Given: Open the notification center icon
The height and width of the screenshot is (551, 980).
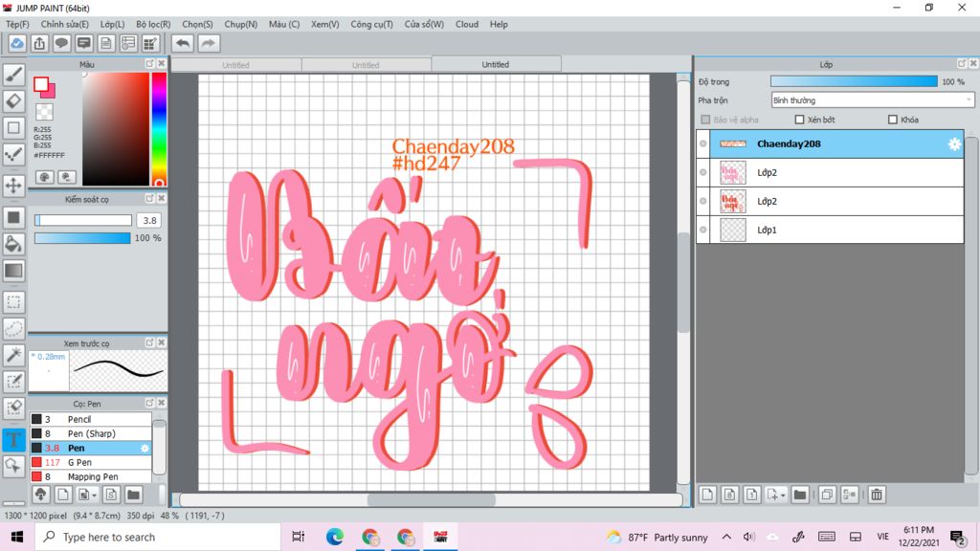Looking at the screenshot, I should tap(956, 537).
